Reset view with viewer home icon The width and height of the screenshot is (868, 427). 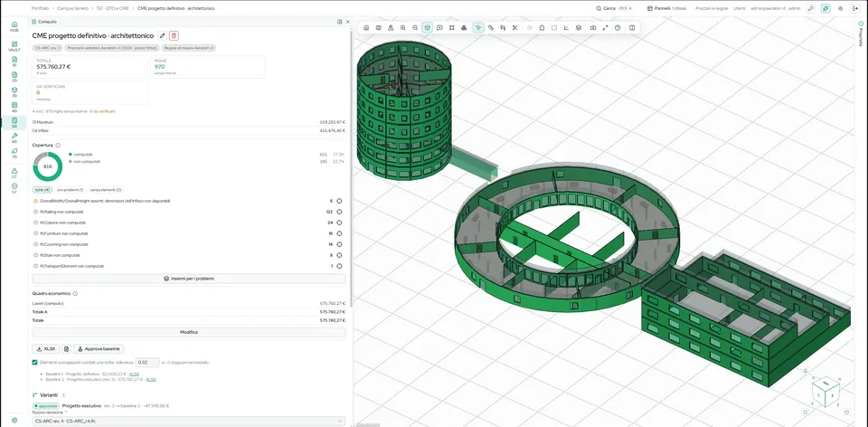tap(366, 28)
